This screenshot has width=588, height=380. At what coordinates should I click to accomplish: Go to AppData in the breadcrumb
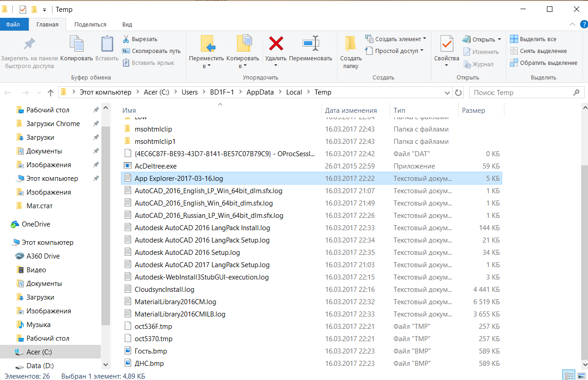pos(260,92)
